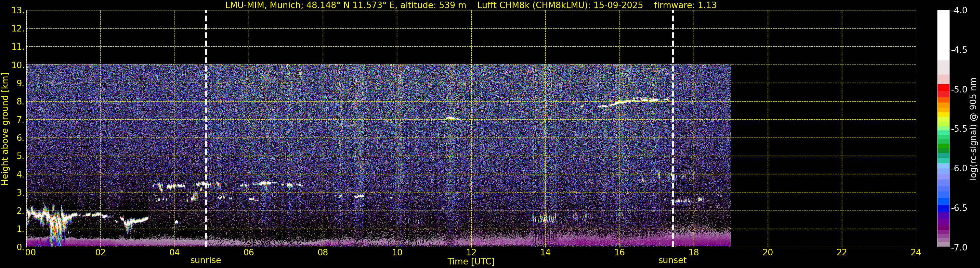The image size is (980, 268).
Task: Click the '14' tick on the time axis
Action: pos(545,252)
